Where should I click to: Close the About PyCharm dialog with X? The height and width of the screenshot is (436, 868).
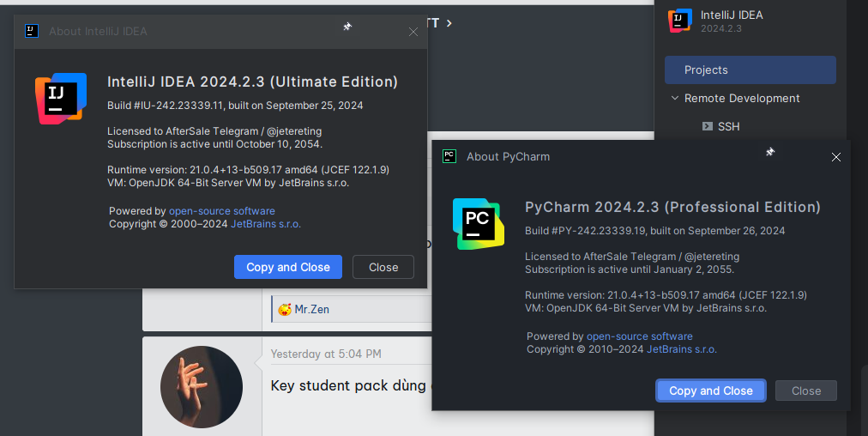836,157
